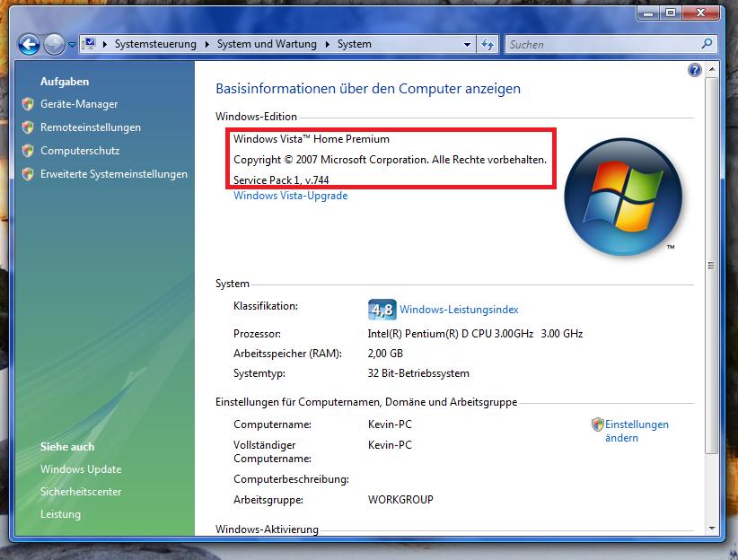The height and width of the screenshot is (560, 738).
Task: Click the 4,8 performance score badge
Action: [382, 310]
